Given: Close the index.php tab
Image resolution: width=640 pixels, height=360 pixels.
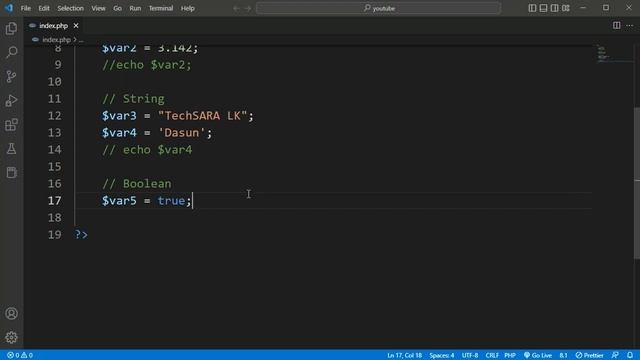Looking at the screenshot, I should pyautogui.click(x=76, y=25).
